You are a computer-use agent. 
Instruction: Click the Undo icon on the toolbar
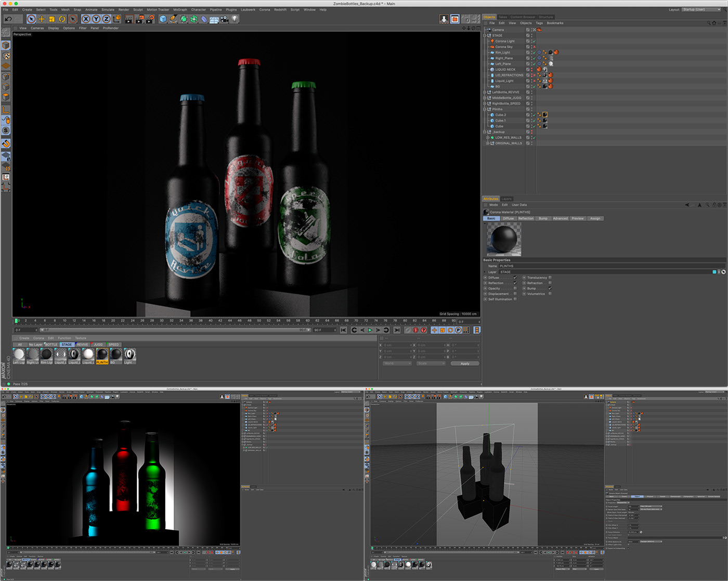pos(8,19)
